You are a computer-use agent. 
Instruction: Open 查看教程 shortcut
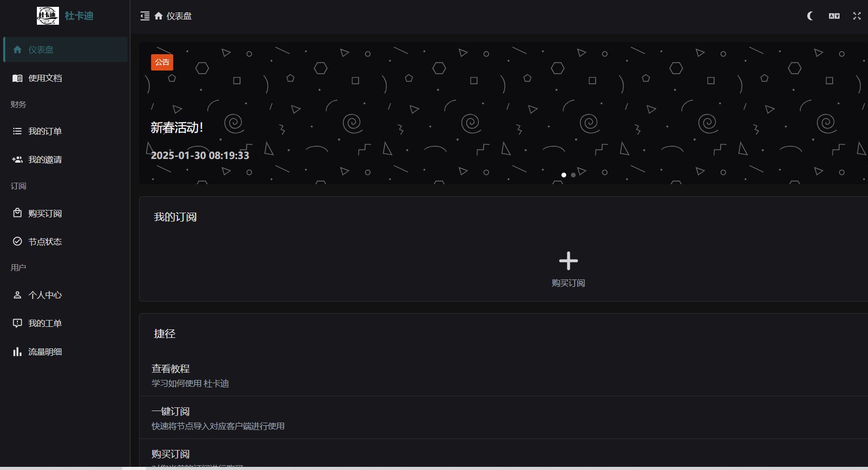tap(504, 375)
